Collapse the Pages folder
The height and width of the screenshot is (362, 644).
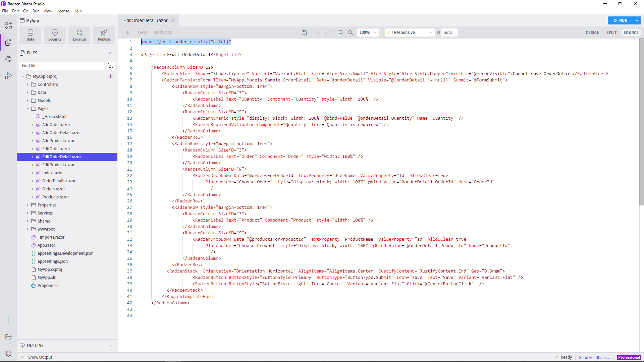[x=28, y=109]
